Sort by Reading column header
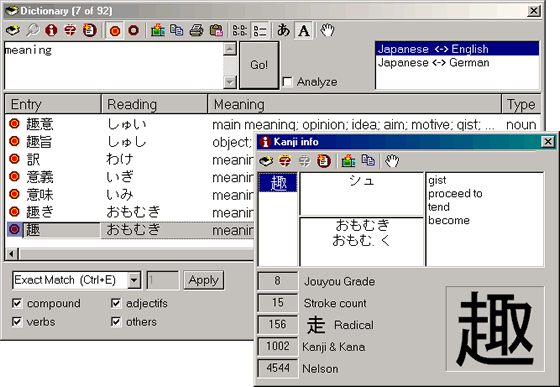 pos(155,104)
